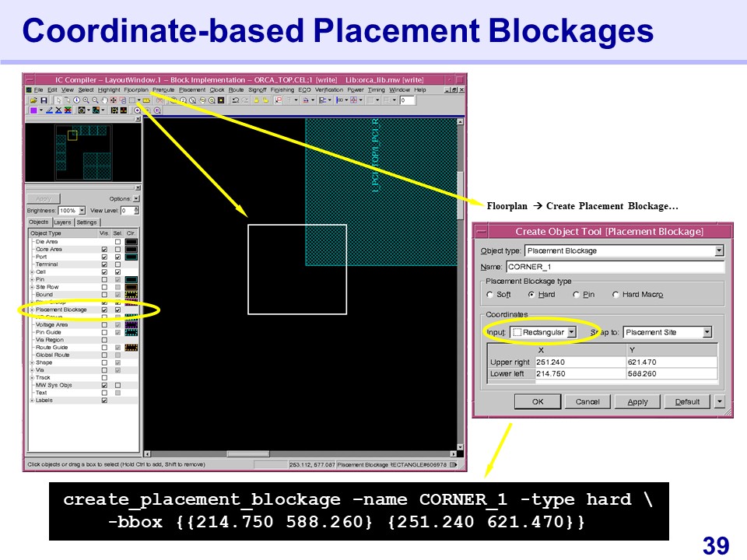Click the OK button in dialog
This screenshot has height=560, width=747.
click(538, 402)
